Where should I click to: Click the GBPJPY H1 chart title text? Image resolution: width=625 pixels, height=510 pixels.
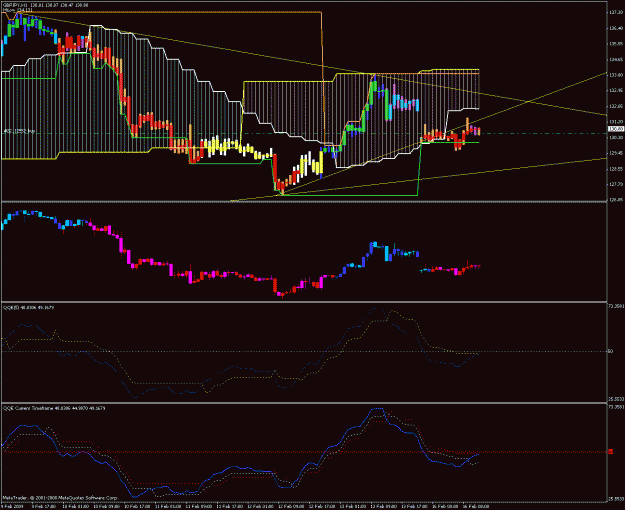pos(46,5)
